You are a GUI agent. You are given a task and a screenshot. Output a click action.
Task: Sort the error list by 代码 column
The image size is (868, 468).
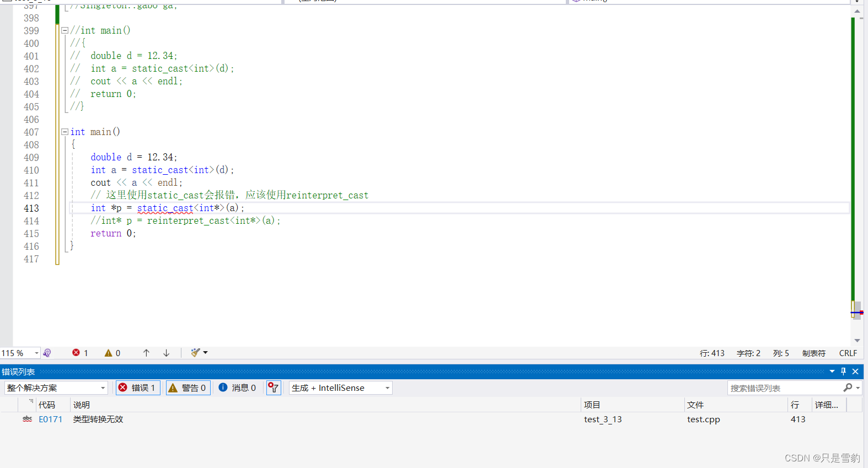53,405
